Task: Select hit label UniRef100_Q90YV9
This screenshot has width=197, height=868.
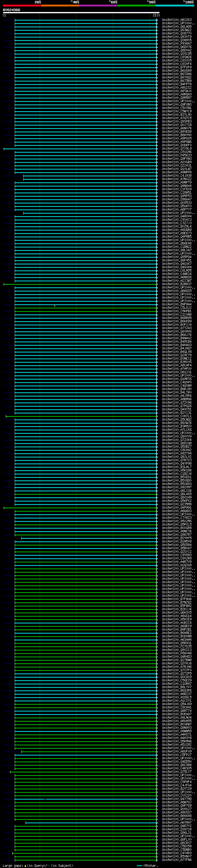Action: 177,436
